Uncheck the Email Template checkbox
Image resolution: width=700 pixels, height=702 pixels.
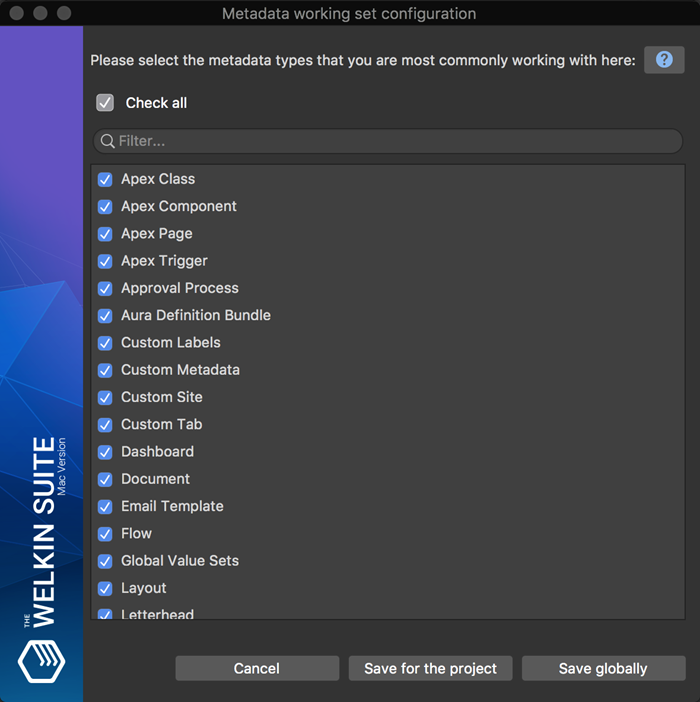click(105, 507)
